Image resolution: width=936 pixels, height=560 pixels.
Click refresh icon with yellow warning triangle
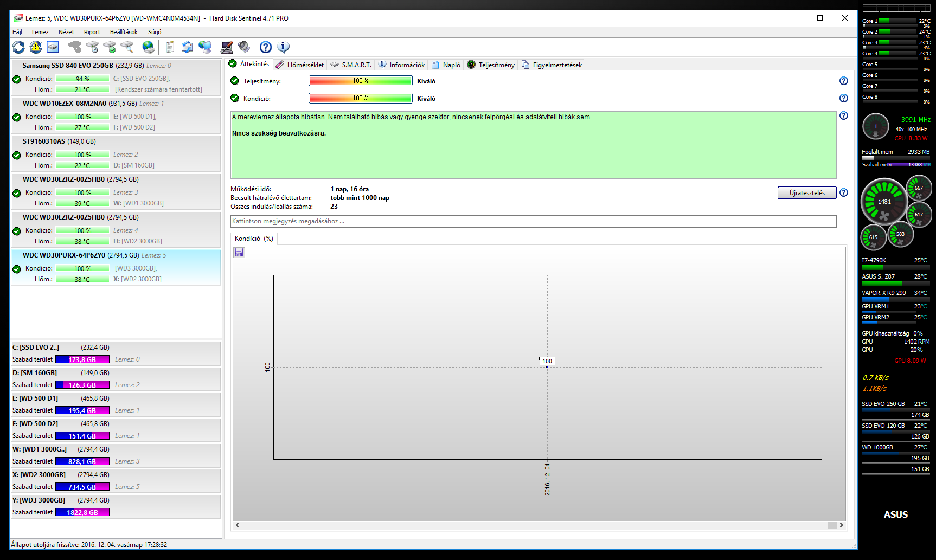(x=36, y=47)
